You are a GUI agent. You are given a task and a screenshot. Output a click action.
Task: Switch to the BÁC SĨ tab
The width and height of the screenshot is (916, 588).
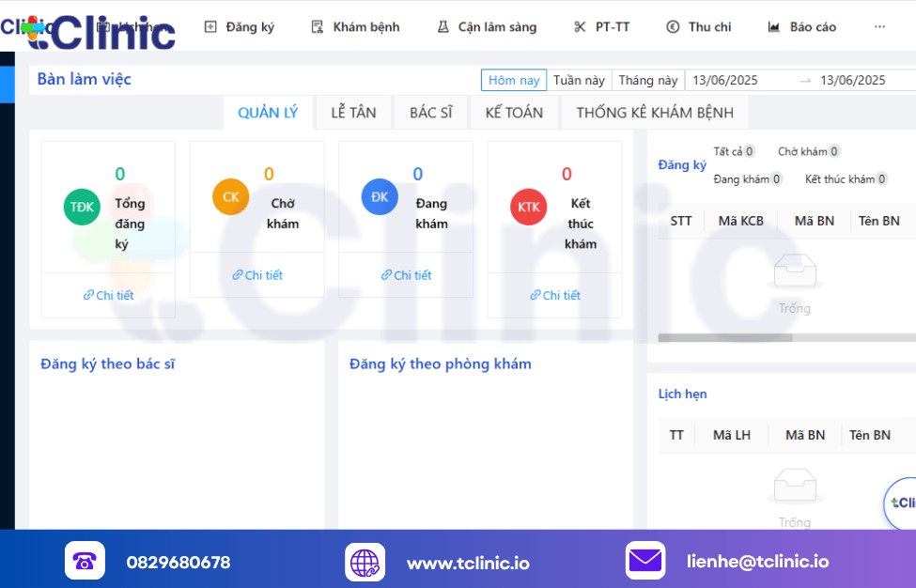[x=431, y=113]
